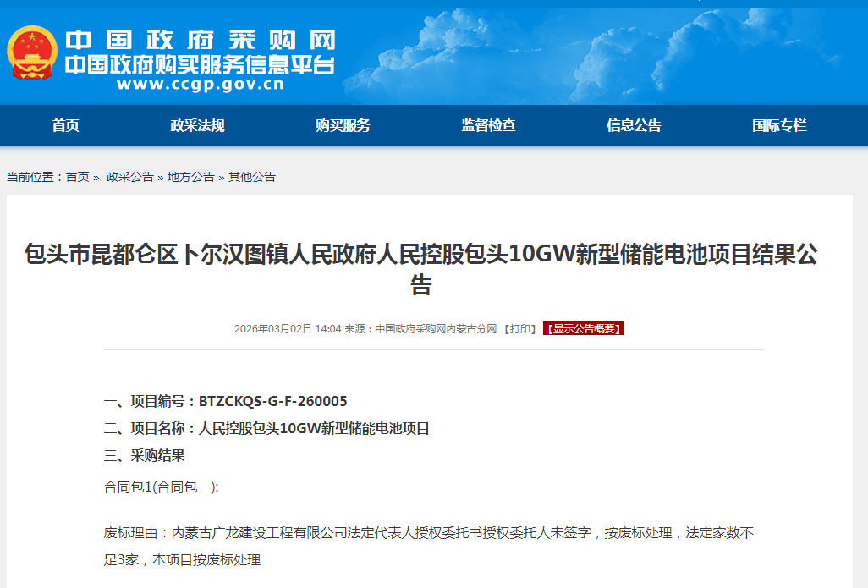
Task: Click 其他公告 in the breadcrumb trail
Action: pyautogui.click(x=250, y=177)
